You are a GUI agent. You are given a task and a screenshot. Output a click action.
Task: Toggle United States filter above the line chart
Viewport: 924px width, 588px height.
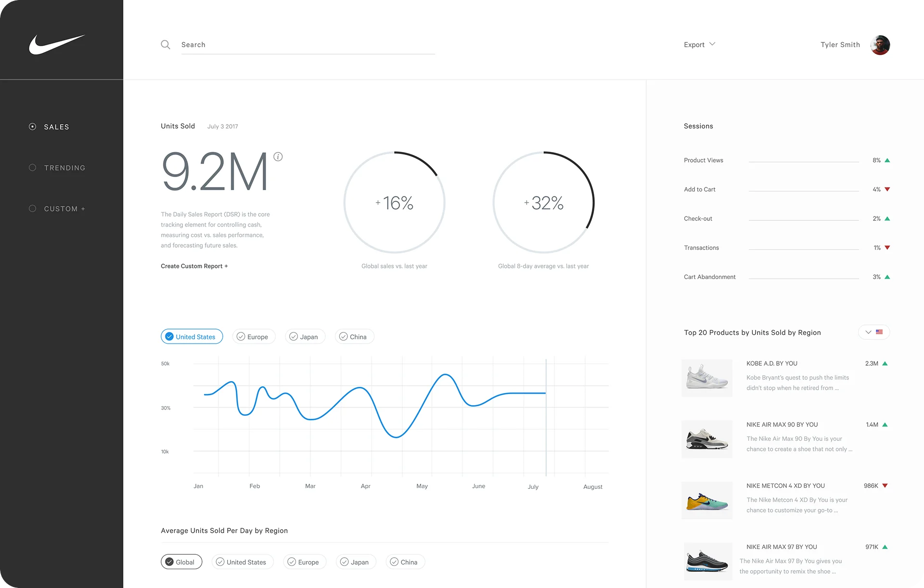tap(192, 336)
